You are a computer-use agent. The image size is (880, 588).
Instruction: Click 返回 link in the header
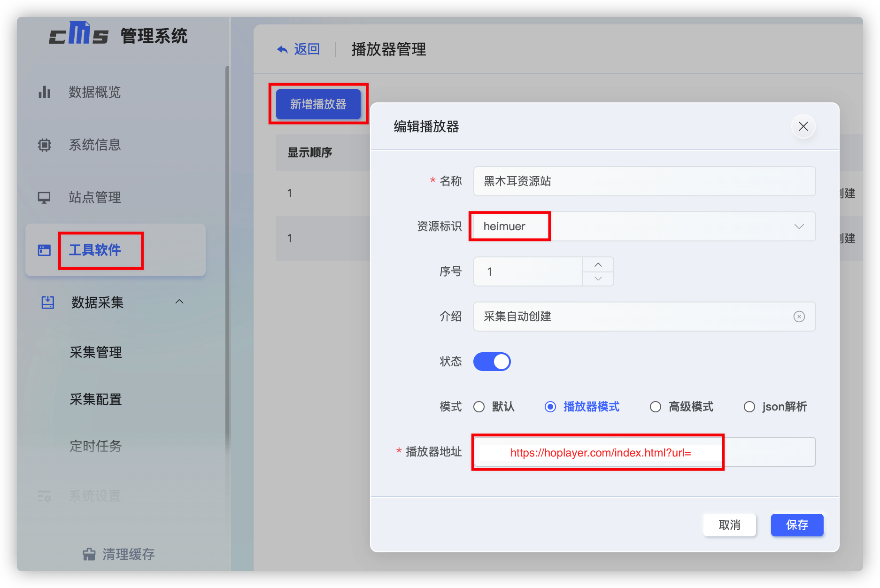(x=307, y=49)
